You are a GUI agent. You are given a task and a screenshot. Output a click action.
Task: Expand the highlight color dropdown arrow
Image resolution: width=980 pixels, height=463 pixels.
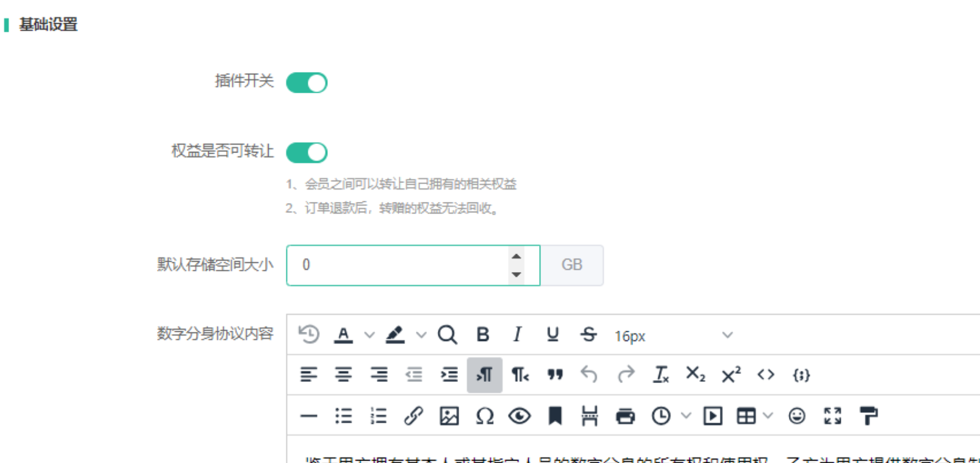click(x=421, y=335)
